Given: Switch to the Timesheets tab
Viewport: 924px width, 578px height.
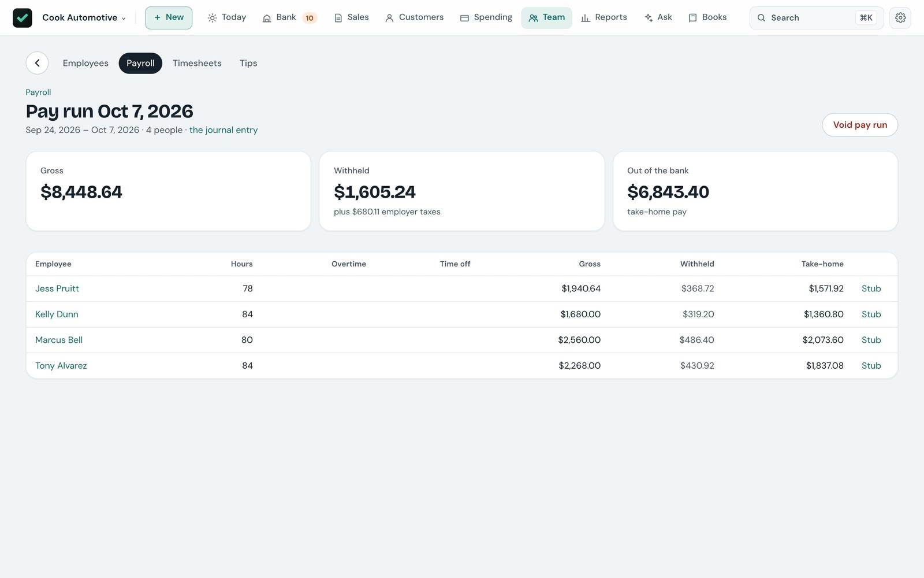Looking at the screenshot, I should [197, 63].
